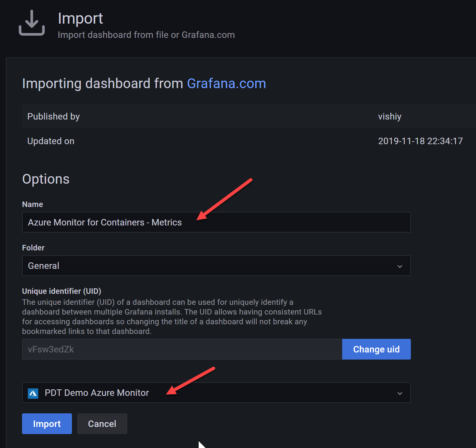Select publisher name vishiy
Viewport: 476px width, 448px height.
tap(390, 117)
